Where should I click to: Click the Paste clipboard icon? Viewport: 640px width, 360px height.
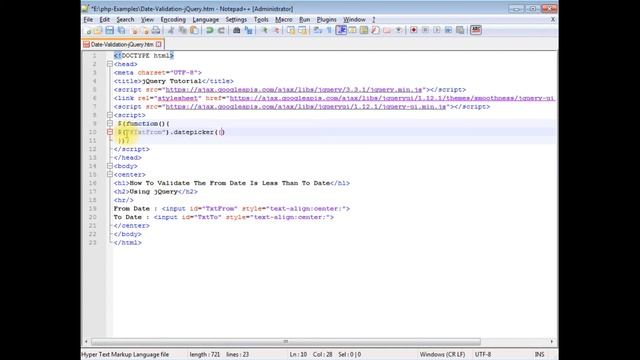(194, 30)
